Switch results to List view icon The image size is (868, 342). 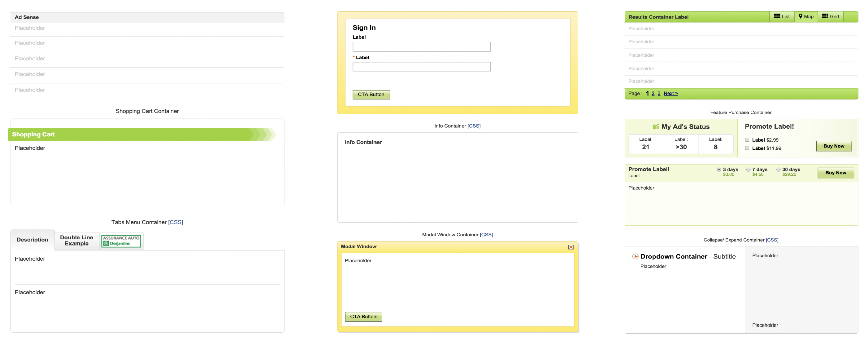tap(777, 16)
